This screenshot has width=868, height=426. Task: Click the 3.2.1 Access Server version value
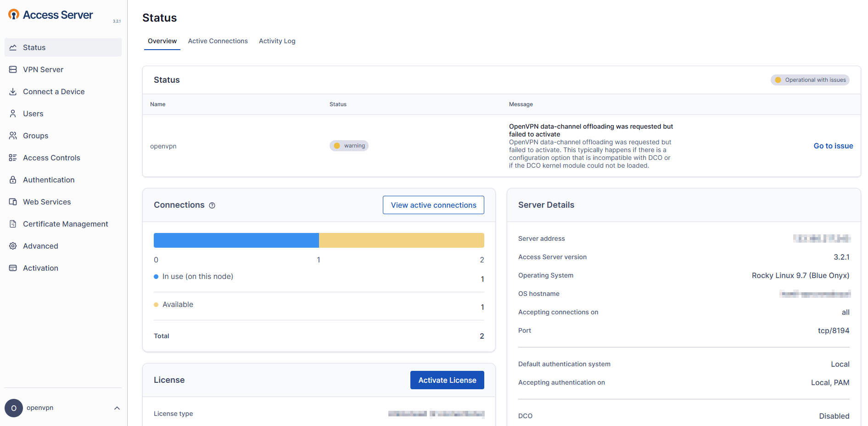point(841,257)
